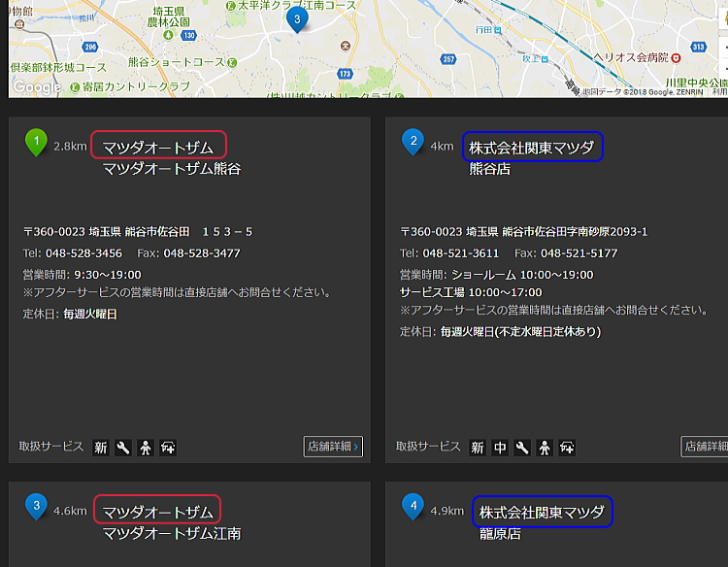Viewport: 728px width, 567px height.
Task: Click the ショールーム 10:00～19:00 hours text
Action: click(x=522, y=275)
